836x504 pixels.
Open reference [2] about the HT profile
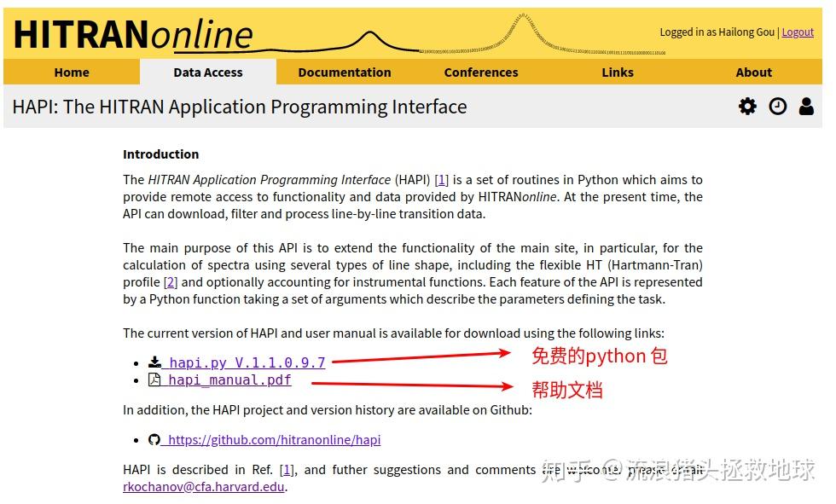[172, 281]
